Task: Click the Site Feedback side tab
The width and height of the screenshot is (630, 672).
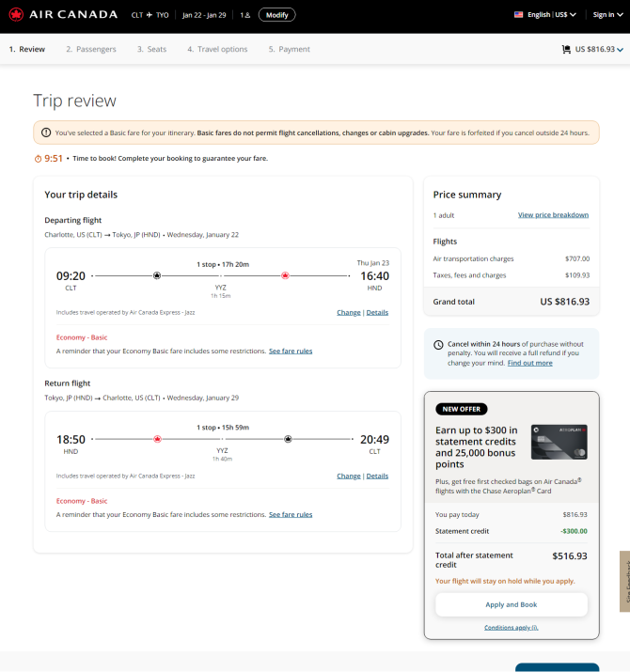Action: pos(625,581)
